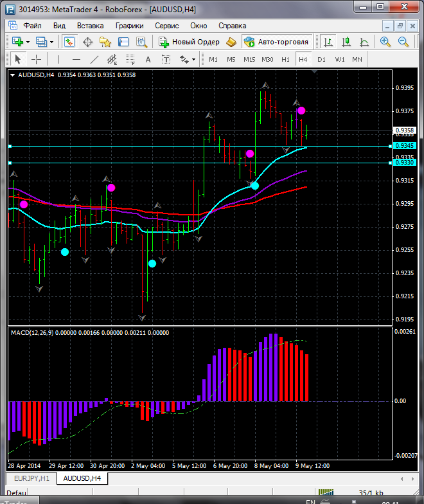Image resolution: width=424 pixels, height=504 pixels.
Task: Open the Navigator folder icon
Action: click(105, 42)
